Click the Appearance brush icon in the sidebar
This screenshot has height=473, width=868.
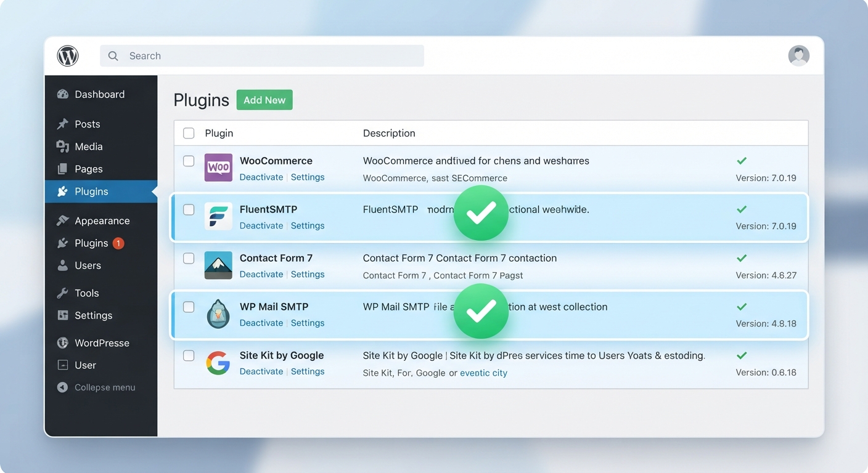coord(62,220)
